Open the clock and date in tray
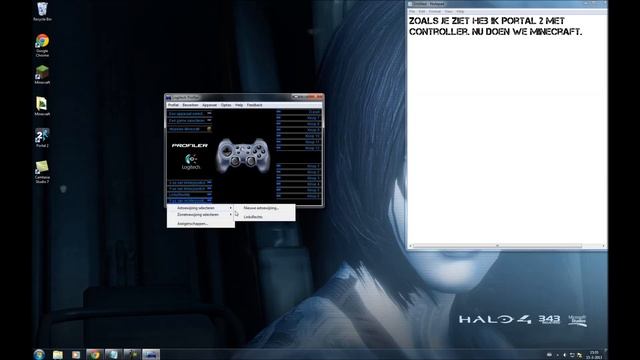This screenshot has width=640, height=360. click(x=594, y=355)
